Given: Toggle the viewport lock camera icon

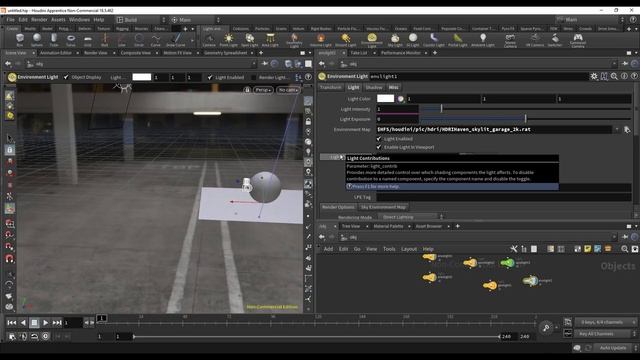Looking at the screenshot, I should click(247, 90).
